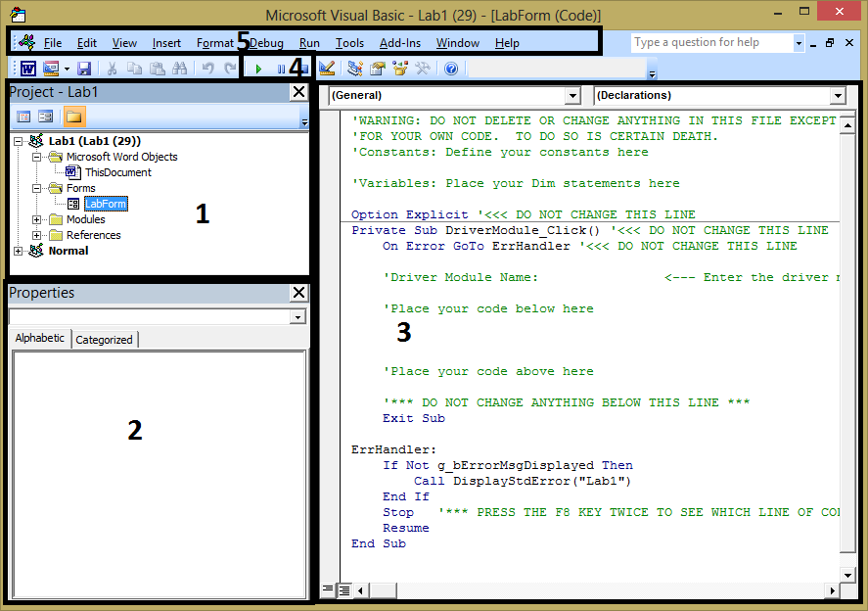Open the Insert menu
This screenshot has height=611, width=868.
tap(166, 43)
